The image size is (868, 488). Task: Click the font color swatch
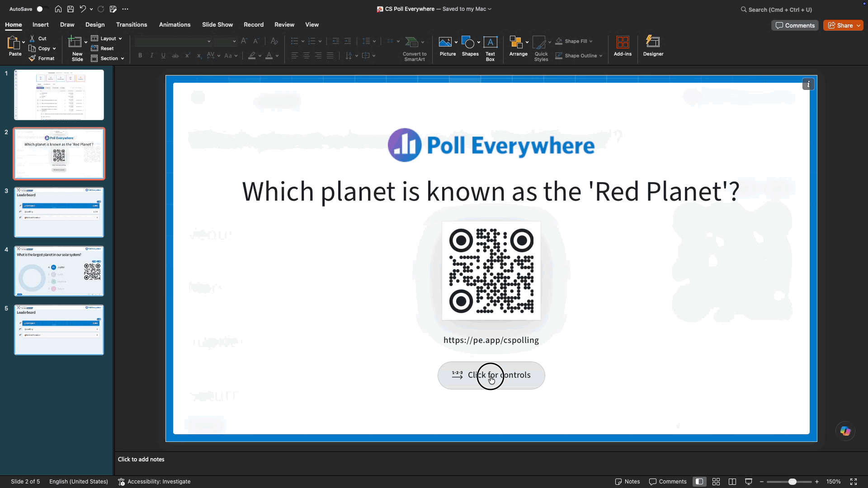269,56
